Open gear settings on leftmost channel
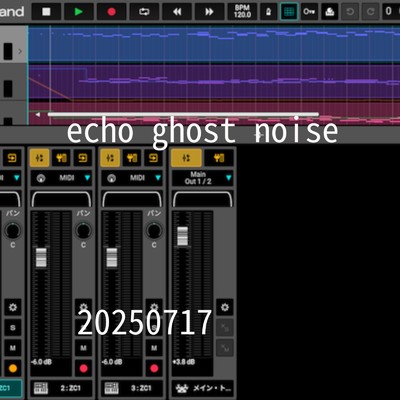The height and width of the screenshot is (400, 400). [13, 307]
